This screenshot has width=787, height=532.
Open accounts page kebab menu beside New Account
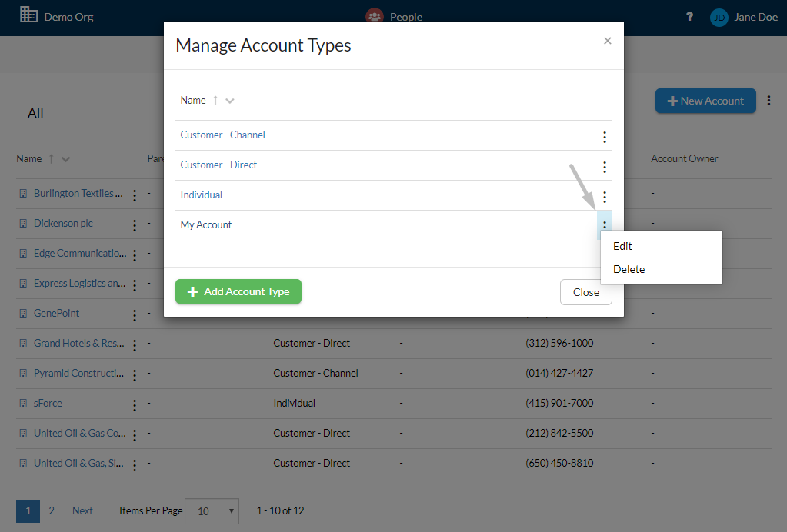click(x=769, y=101)
